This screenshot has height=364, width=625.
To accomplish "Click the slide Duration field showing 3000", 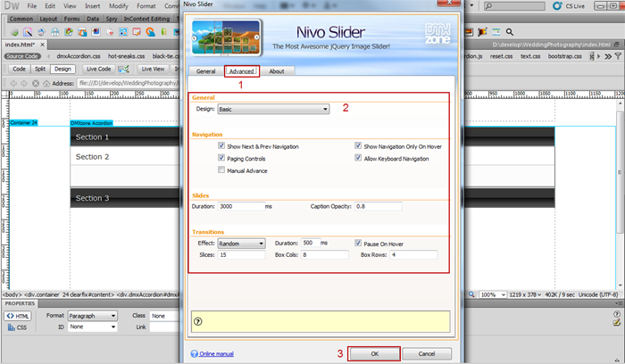I will pyautogui.click(x=241, y=206).
